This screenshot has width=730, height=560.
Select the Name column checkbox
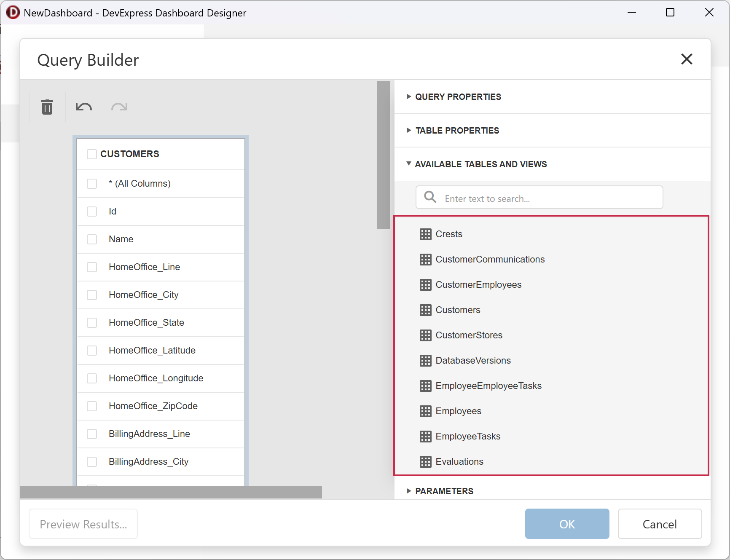click(92, 239)
